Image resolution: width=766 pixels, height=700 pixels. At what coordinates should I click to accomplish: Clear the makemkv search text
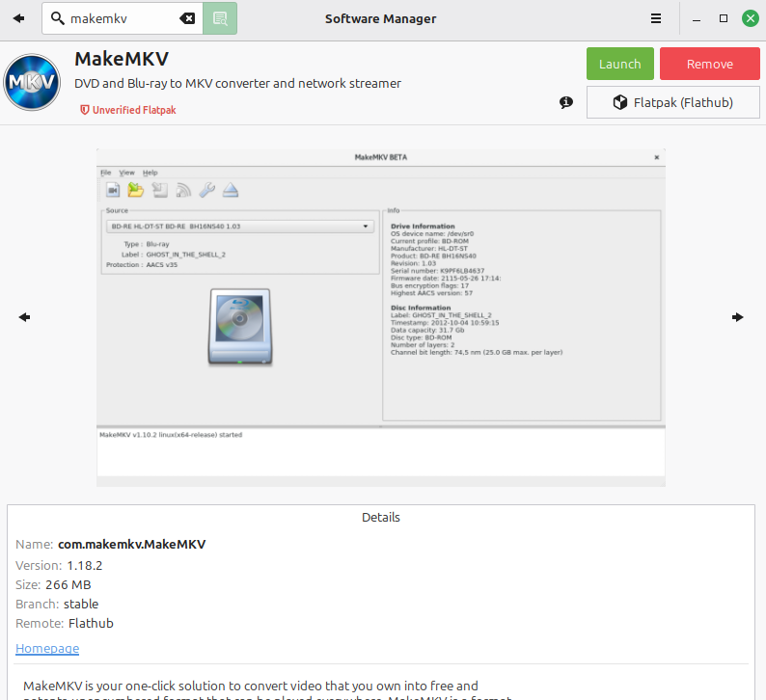tap(187, 18)
